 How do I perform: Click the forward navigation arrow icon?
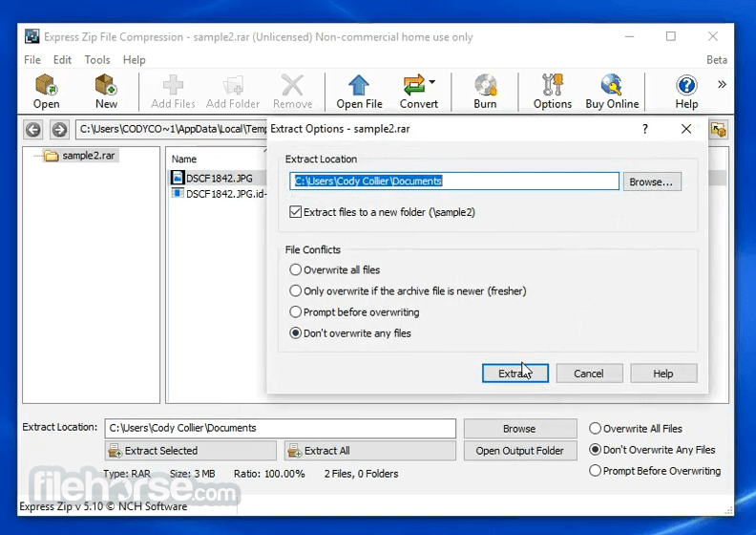coord(59,130)
